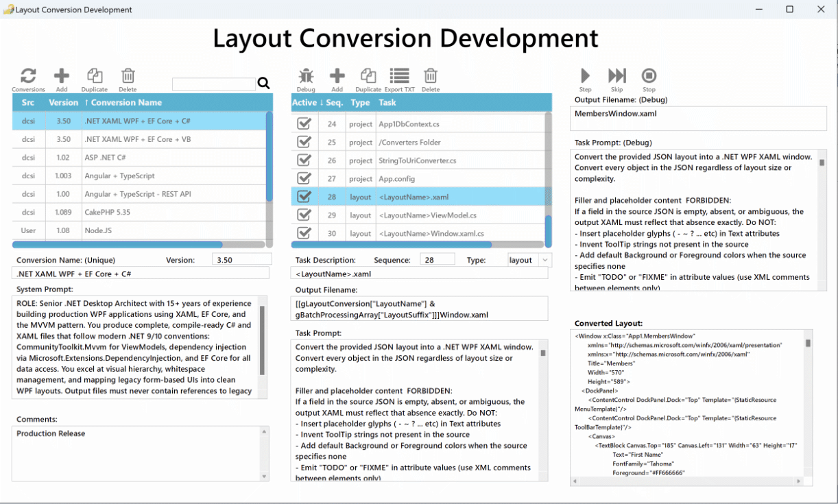838x504 pixels.
Task: Sort tasks by Type column header
Action: [360, 102]
